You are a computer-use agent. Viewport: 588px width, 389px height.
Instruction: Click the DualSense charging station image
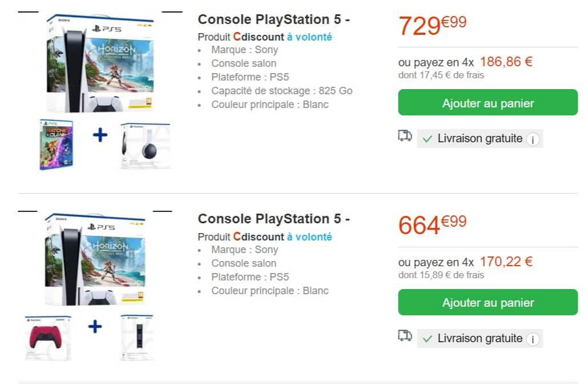pos(136,337)
